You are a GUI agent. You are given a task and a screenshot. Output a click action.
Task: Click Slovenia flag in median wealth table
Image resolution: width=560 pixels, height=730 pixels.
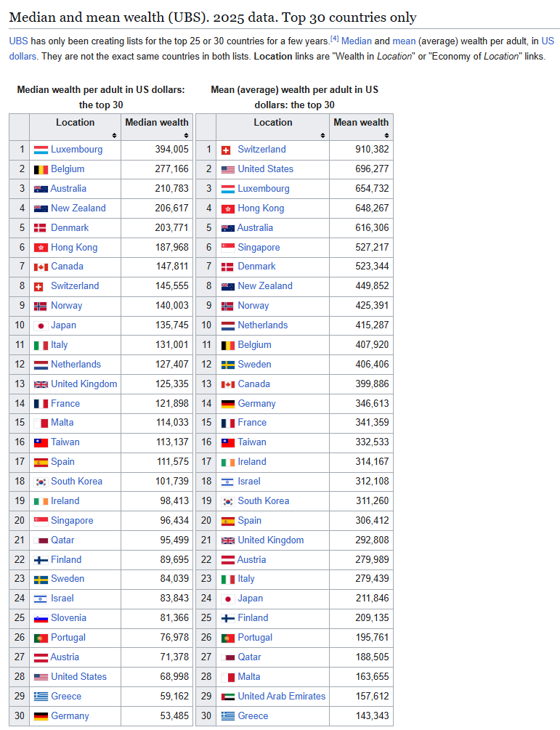41,619
